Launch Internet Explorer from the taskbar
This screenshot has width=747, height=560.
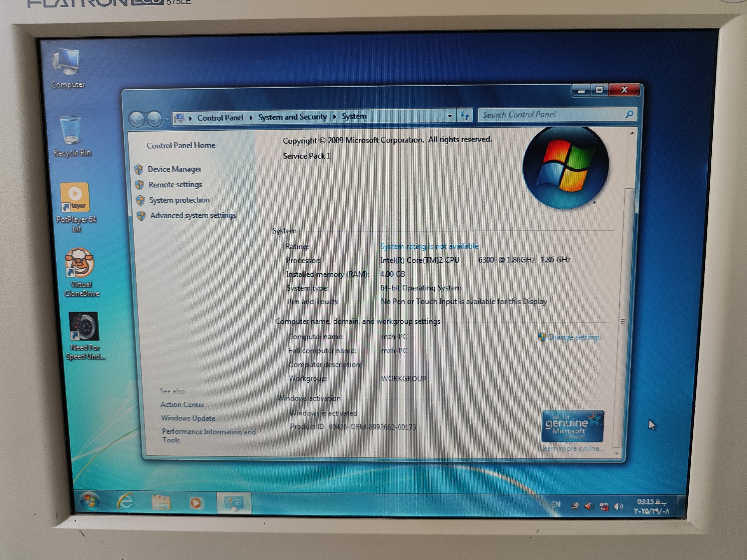[125, 502]
